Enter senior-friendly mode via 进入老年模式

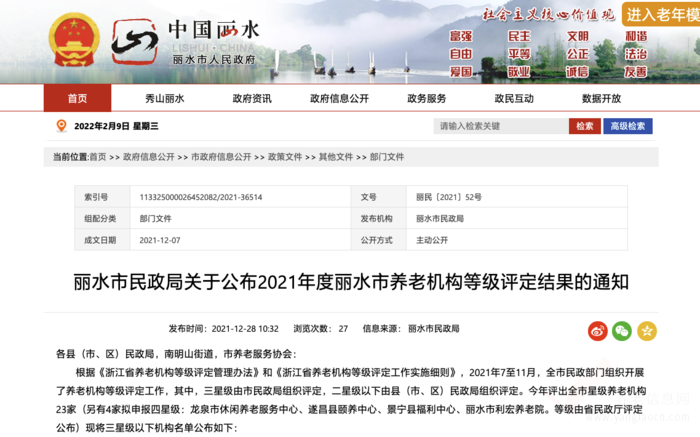[x=661, y=15]
